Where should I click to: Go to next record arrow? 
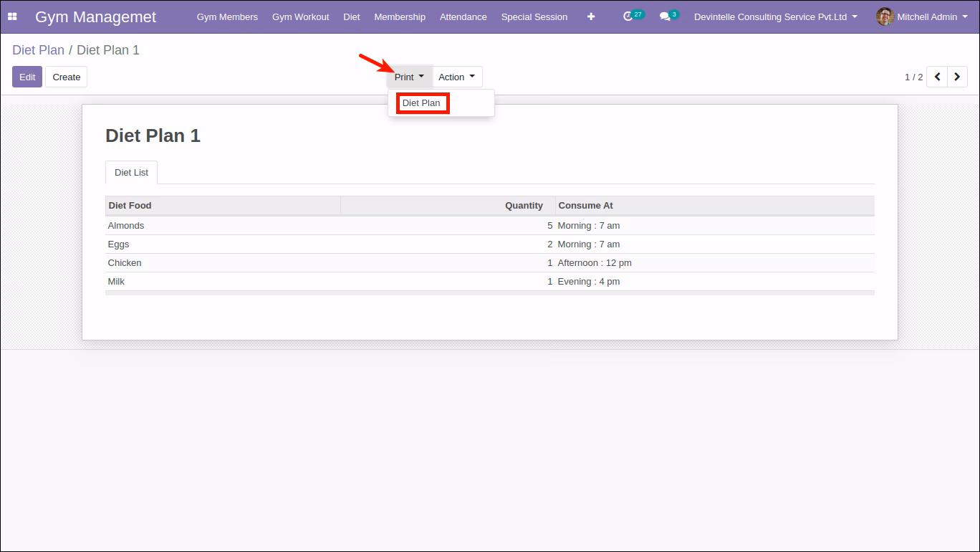click(x=958, y=77)
